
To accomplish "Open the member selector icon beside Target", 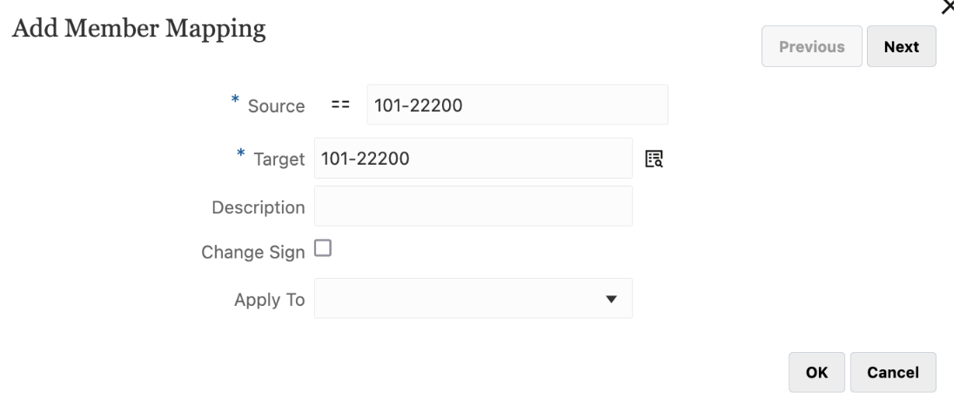I will [x=654, y=159].
